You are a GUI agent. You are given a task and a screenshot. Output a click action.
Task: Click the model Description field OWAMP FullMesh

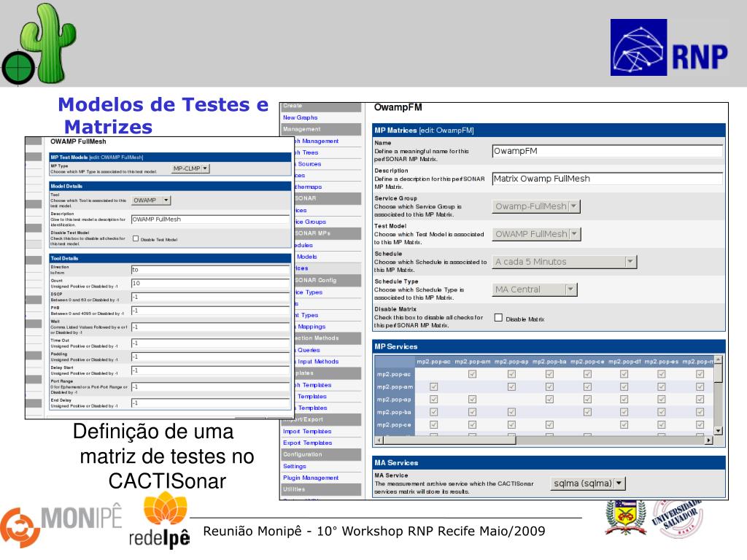tap(211, 219)
